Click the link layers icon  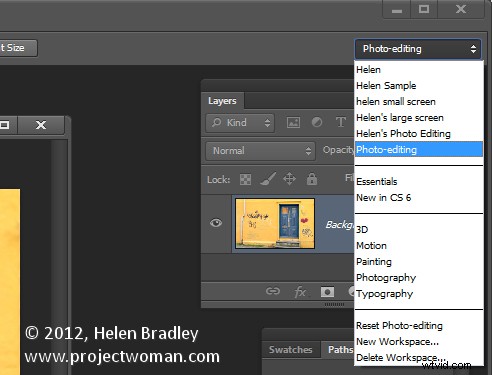273,291
